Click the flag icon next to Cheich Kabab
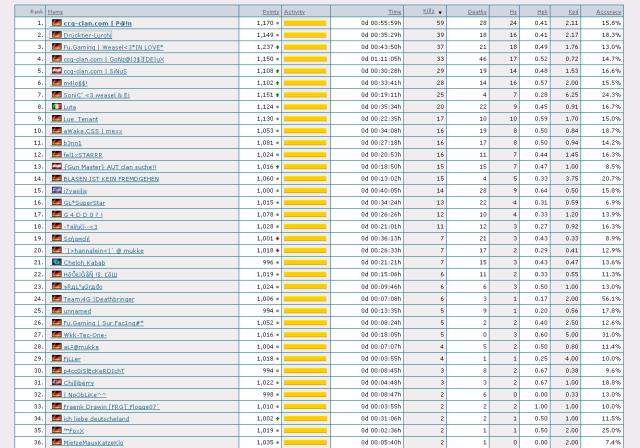Viewport: 640px width, 448px height. (x=56, y=262)
